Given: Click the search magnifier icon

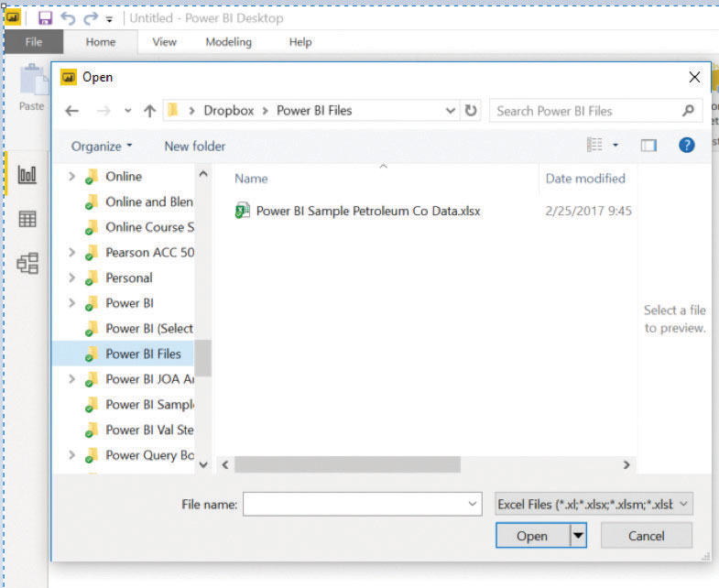Looking at the screenshot, I should point(688,111).
